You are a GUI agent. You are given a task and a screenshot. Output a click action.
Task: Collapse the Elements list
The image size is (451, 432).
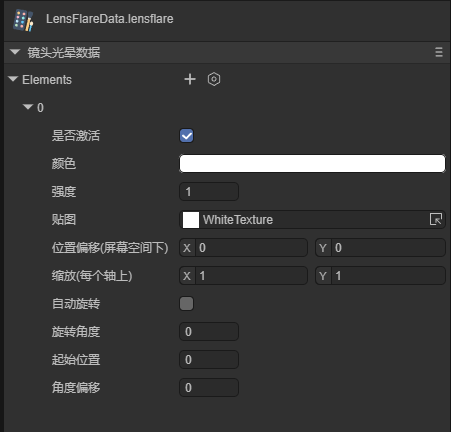(x=13, y=79)
